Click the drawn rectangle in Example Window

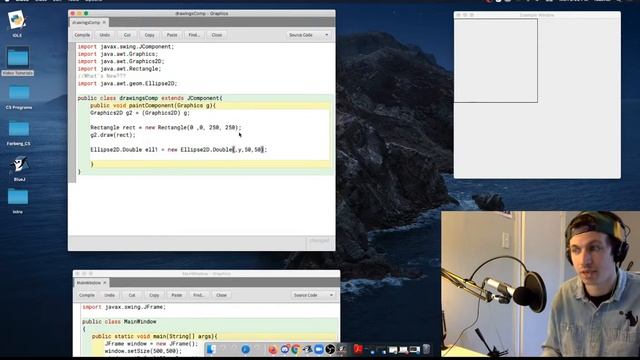pos(496,60)
